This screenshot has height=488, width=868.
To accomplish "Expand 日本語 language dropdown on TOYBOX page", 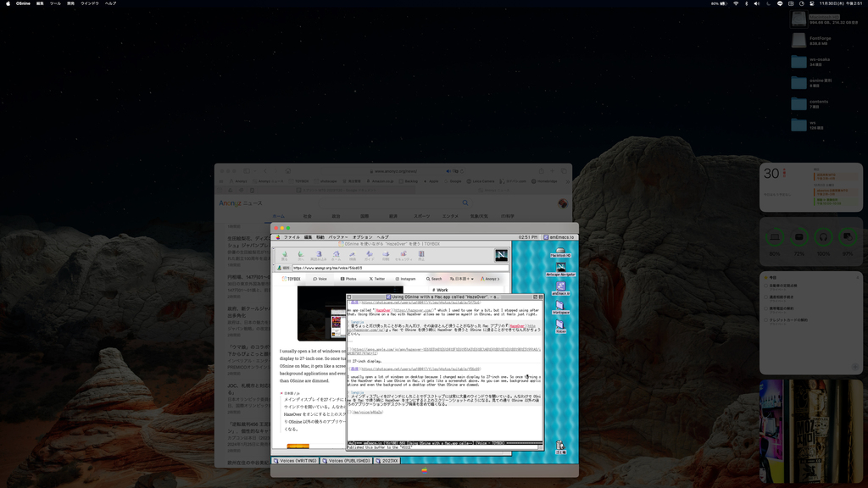I will [461, 279].
